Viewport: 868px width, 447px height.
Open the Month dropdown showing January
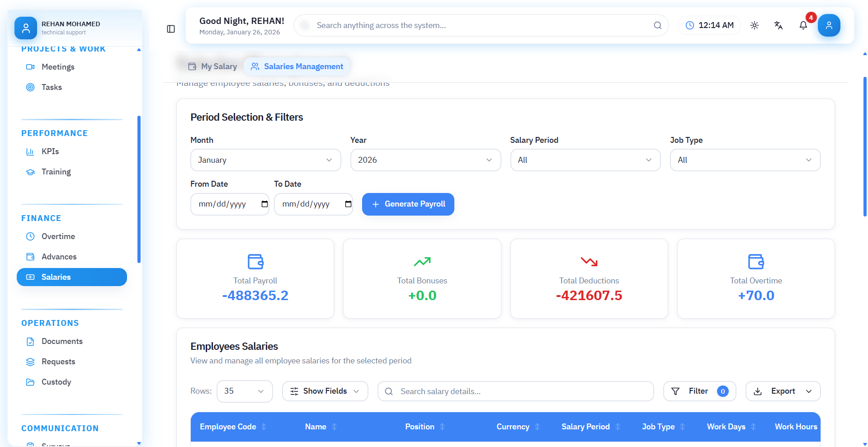click(265, 160)
